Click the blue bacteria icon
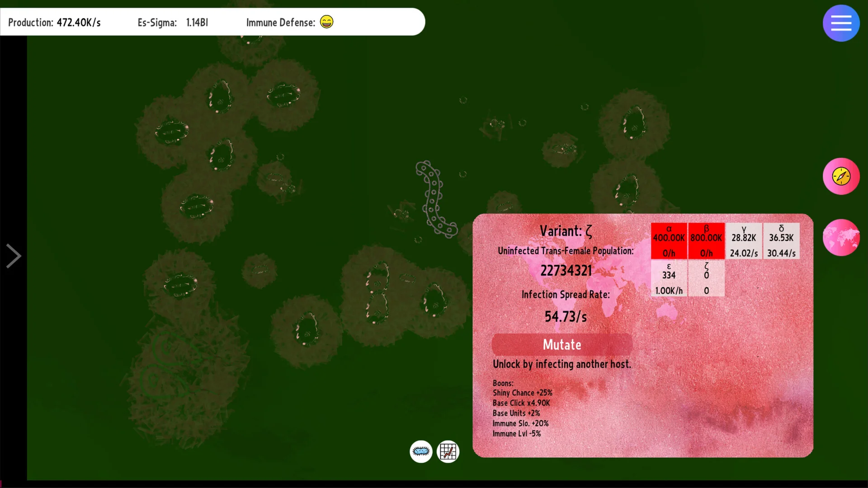The height and width of the screenshot is (488, 868). [421, 451]
